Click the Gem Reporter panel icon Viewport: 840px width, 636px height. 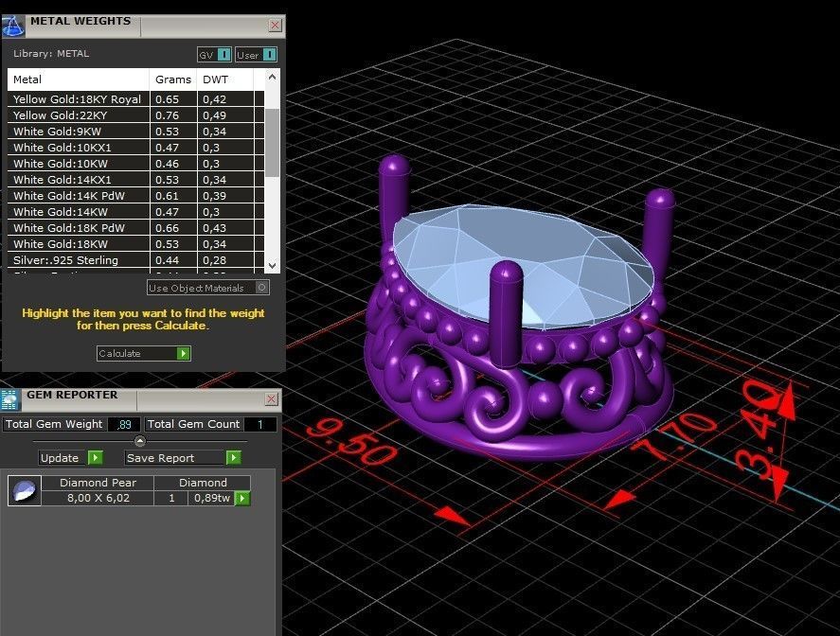point(10,400)
